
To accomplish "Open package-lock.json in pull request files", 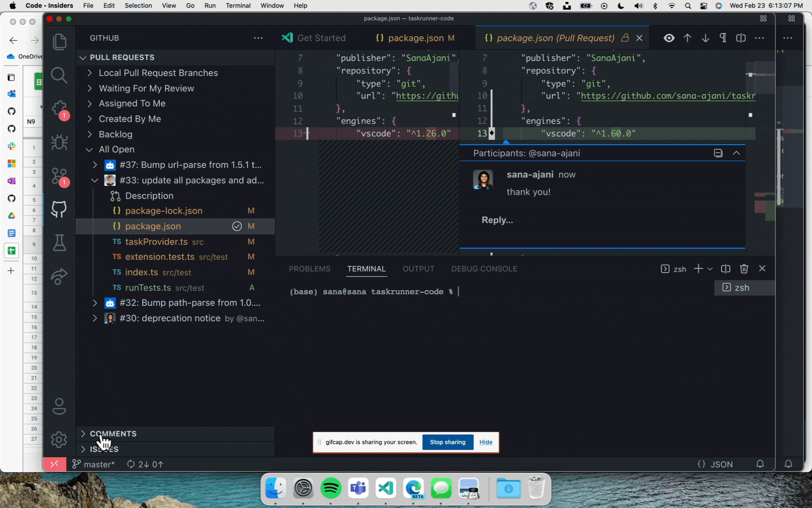I will [163, 211].
